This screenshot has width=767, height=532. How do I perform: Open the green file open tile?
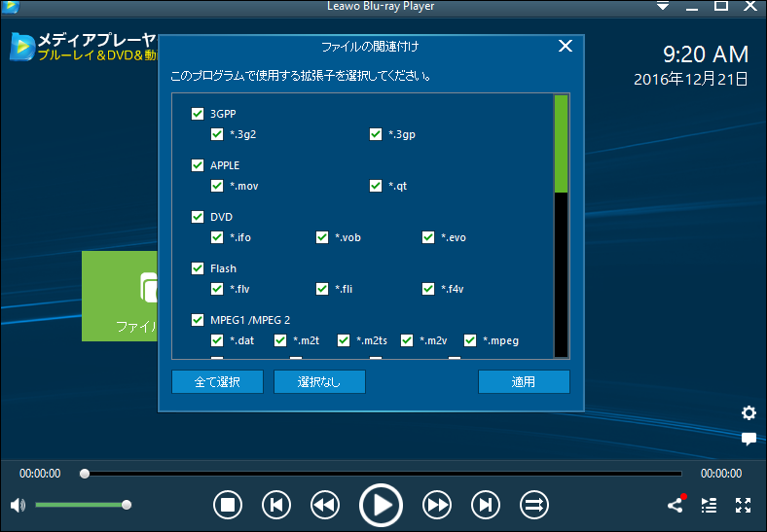click(x=120, y=296)
